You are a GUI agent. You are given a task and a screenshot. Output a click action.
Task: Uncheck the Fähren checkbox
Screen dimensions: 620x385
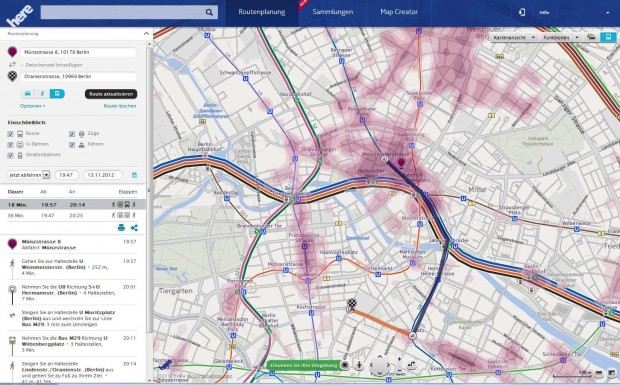[72, 145]
